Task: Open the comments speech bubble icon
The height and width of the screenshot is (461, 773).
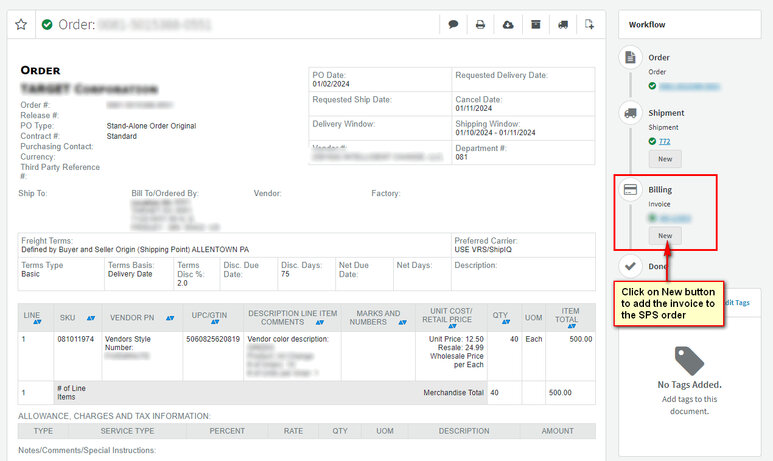Action: point(453,24)
